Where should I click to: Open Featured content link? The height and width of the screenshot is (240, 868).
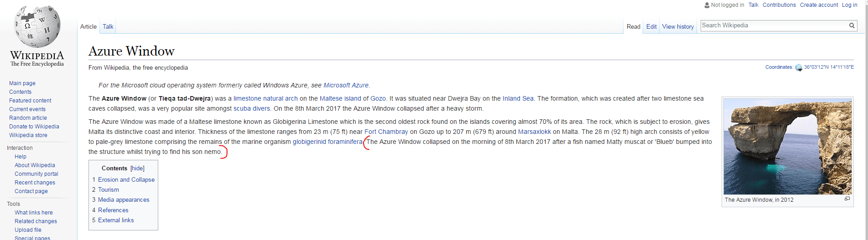click(x=30, y=101)
